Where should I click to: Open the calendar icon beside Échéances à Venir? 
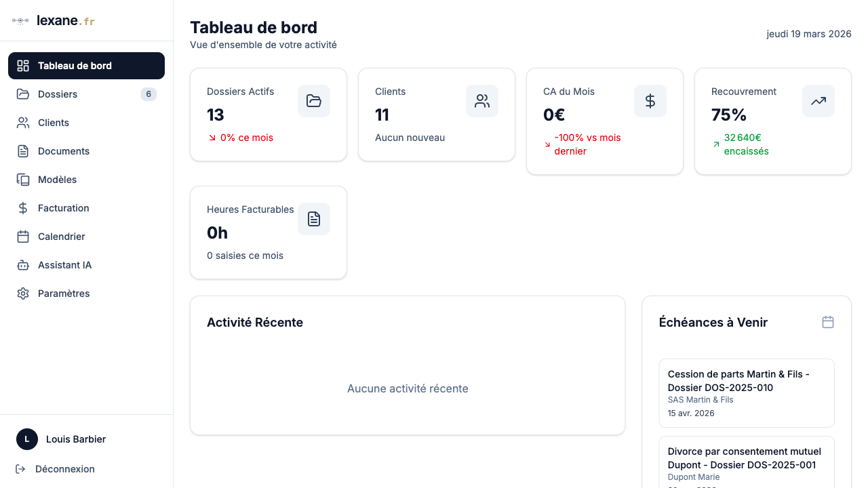[x=827, y=322]
